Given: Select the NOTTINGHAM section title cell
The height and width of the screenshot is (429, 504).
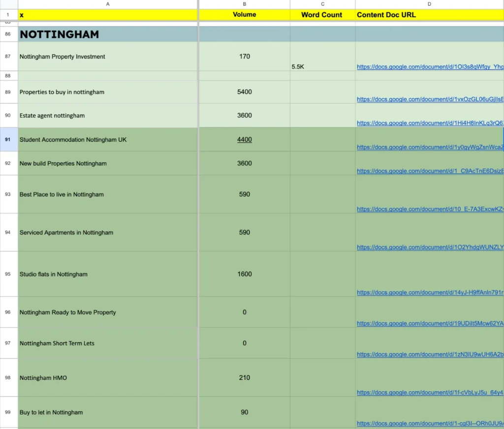Looking at the screenshot, I should pos(108,34).
